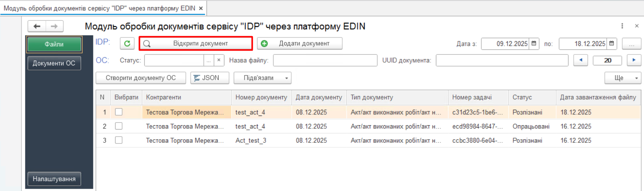Expand the Підв'язати dropdown

coord(286,78)
